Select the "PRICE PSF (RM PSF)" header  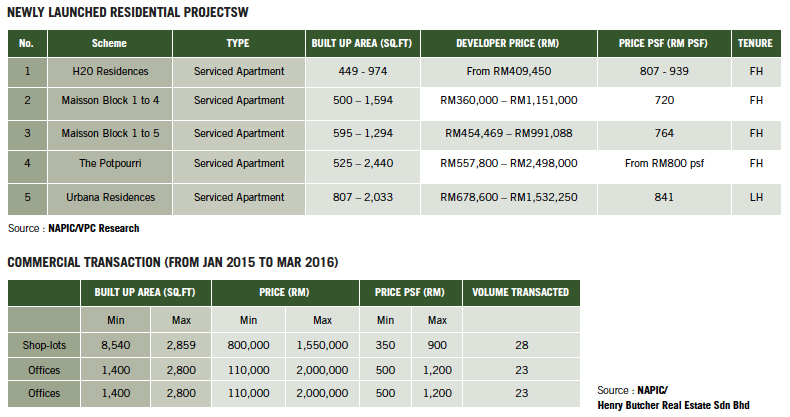pos(661,45)
